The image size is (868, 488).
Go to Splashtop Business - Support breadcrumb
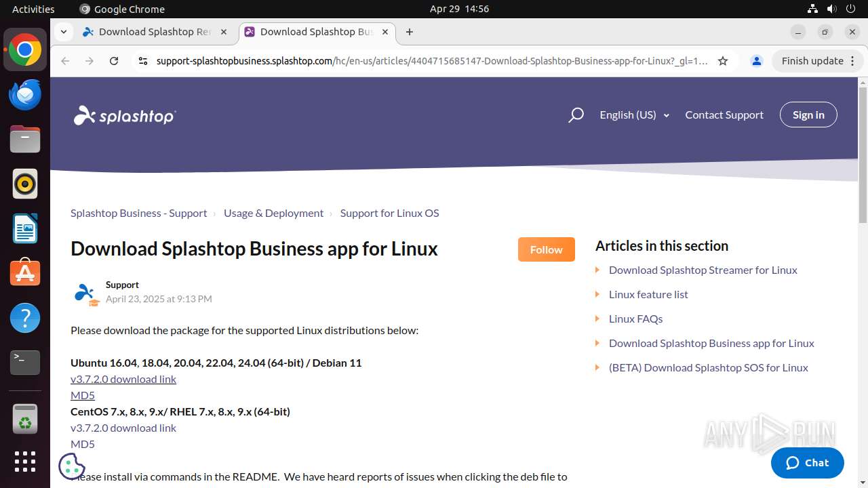[x=138, y=213]
